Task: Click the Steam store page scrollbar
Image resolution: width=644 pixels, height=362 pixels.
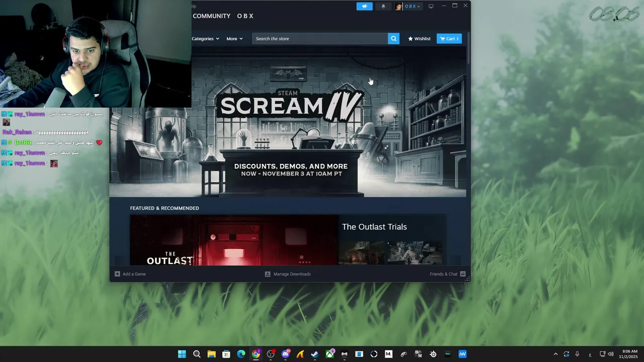Action: [x=468, y=48]
